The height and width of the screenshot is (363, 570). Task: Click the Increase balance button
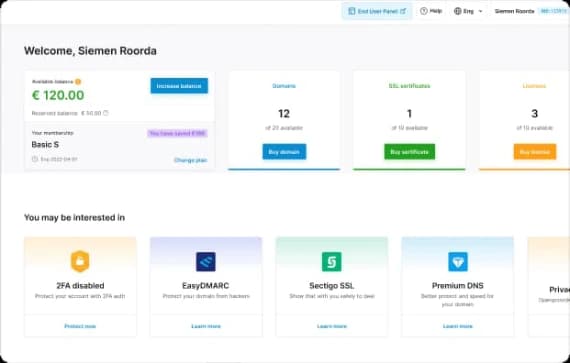click(179, 86)
